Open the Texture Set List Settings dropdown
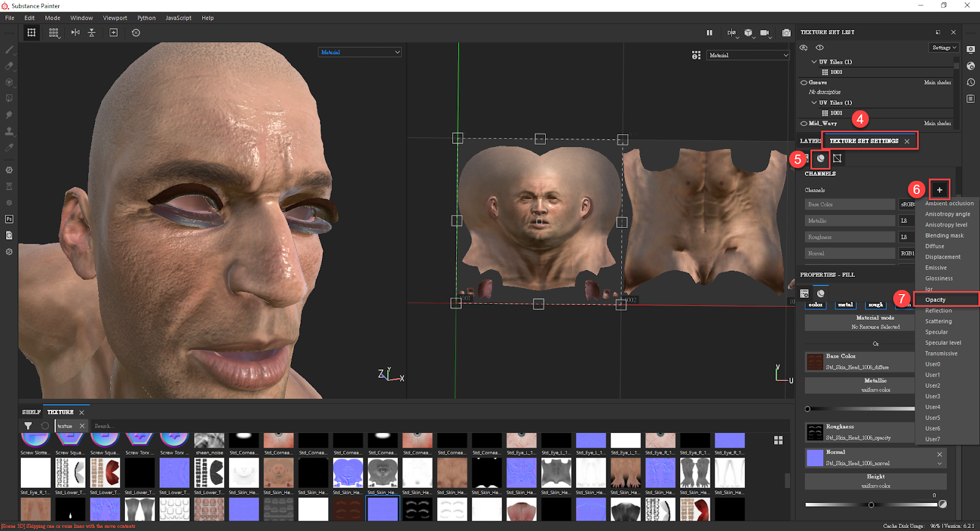Screen dimensions: 980x531 pos(944,48)
